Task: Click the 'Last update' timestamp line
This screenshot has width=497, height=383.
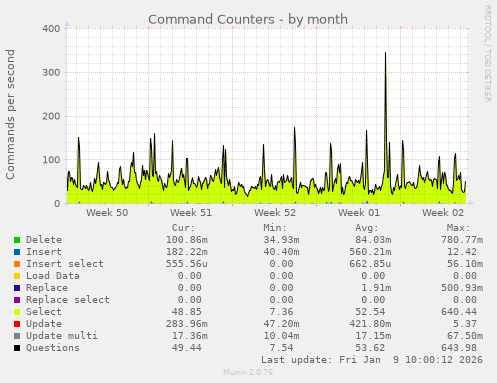Action: 372,360
